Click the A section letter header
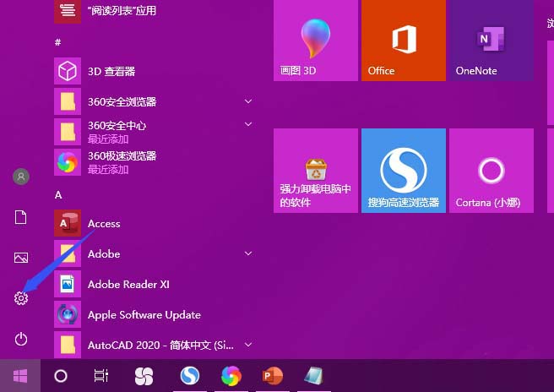Image resolution: width=554 pixels, height=392 pixels. (58, 195)
